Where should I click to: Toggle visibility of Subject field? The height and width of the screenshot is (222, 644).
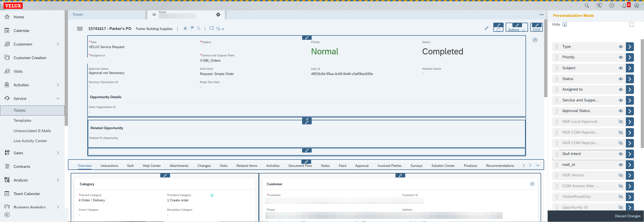pyautogui.click(x=621, y=68)
